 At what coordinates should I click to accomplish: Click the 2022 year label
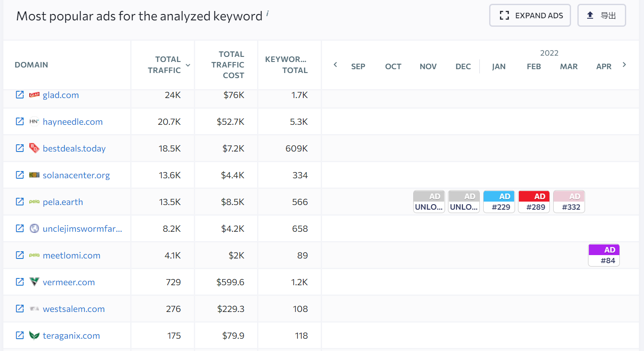(549, 53)
